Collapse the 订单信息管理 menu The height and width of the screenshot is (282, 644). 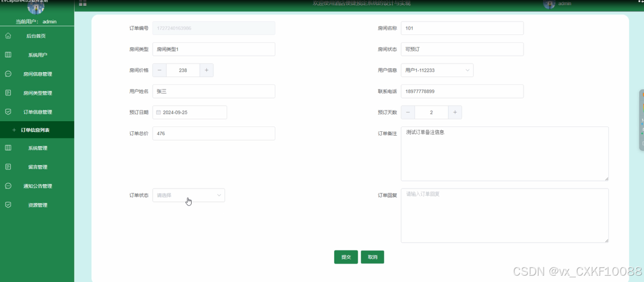tap(37, 111)
